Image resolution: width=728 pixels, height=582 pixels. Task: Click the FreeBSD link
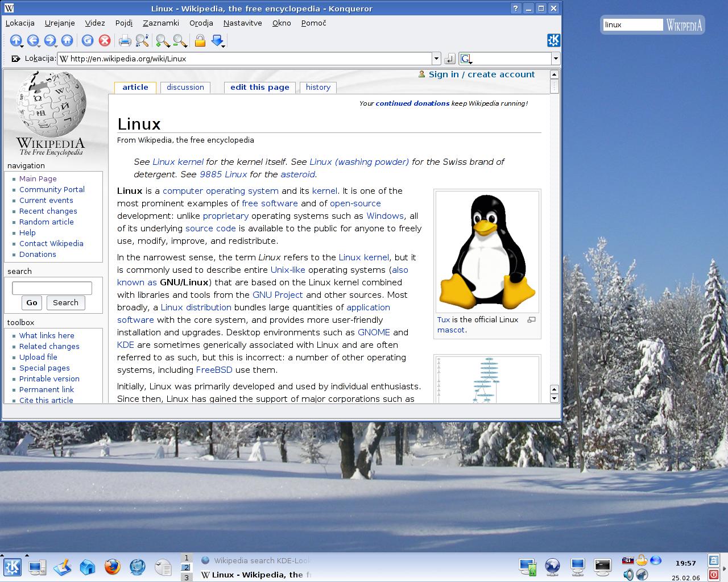click(x=214, y=370)
